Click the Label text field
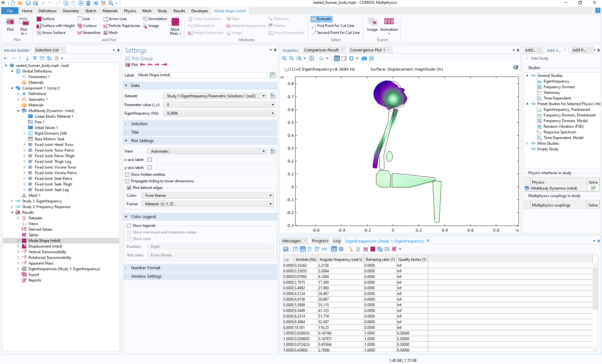 (202, 75)
